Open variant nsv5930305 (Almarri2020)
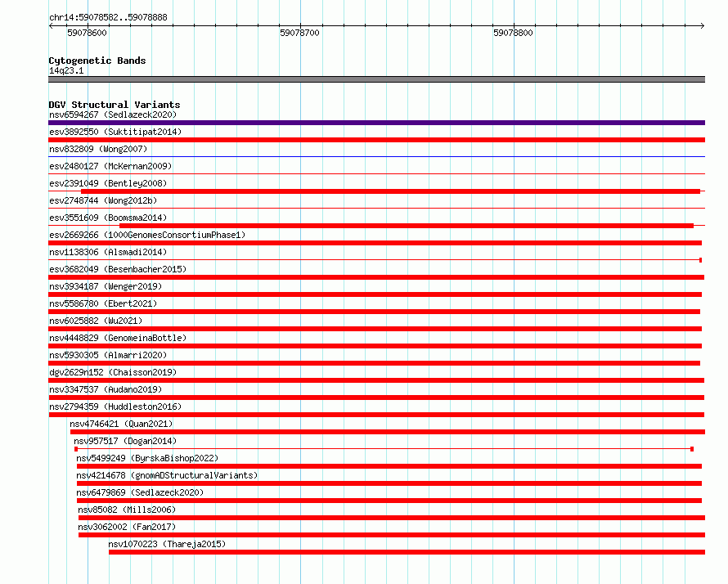This screenshot has width=728, height=584. (x=108, y=355)
